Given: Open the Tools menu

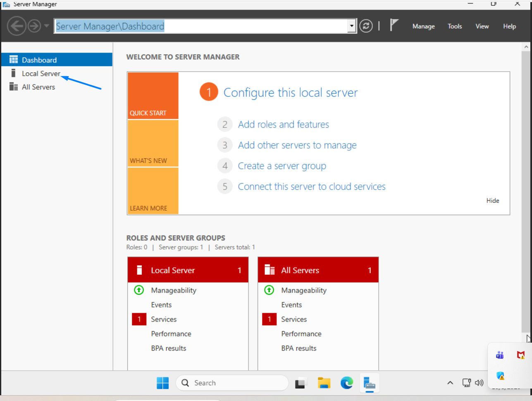Looking at the screenshot, I should pos(455,26).
